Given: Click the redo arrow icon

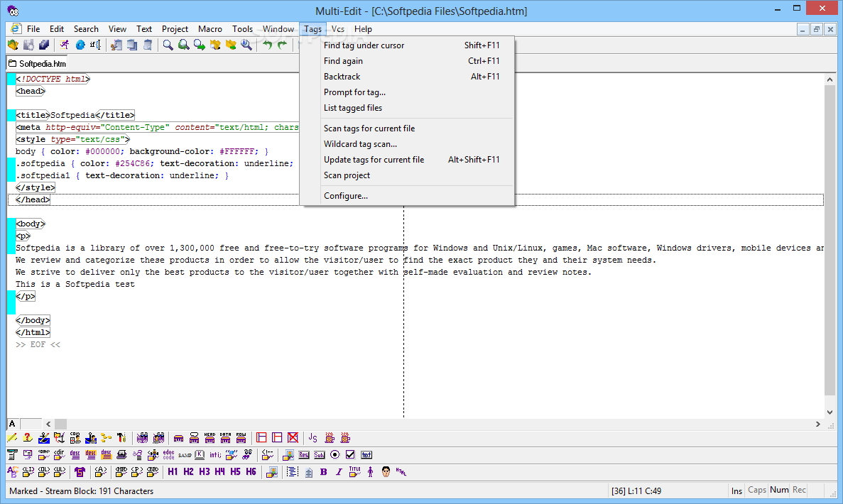Looking at the screenshot, I should [282, 45].
